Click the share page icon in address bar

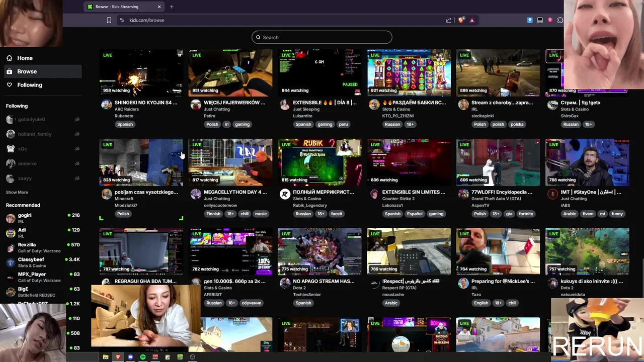click(449, 20)
